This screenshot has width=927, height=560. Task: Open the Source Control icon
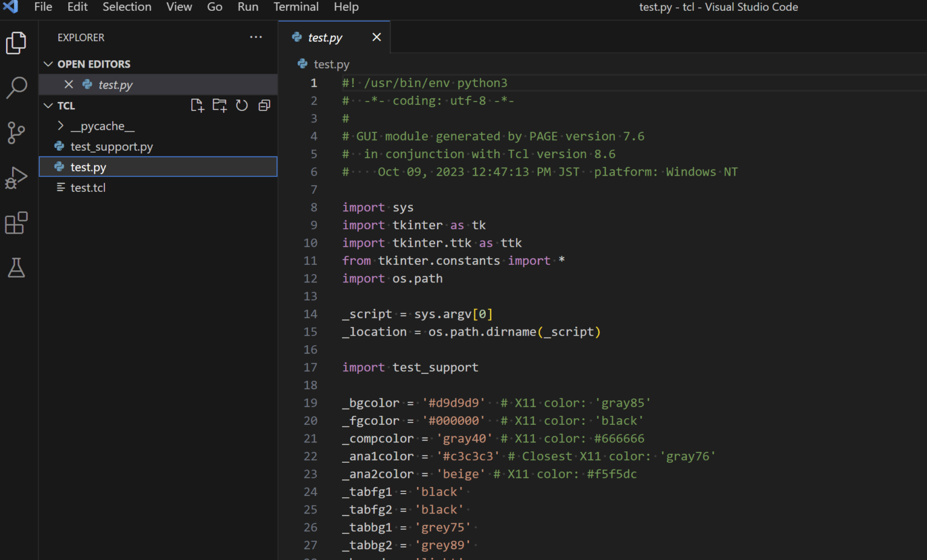coord(16,133)
